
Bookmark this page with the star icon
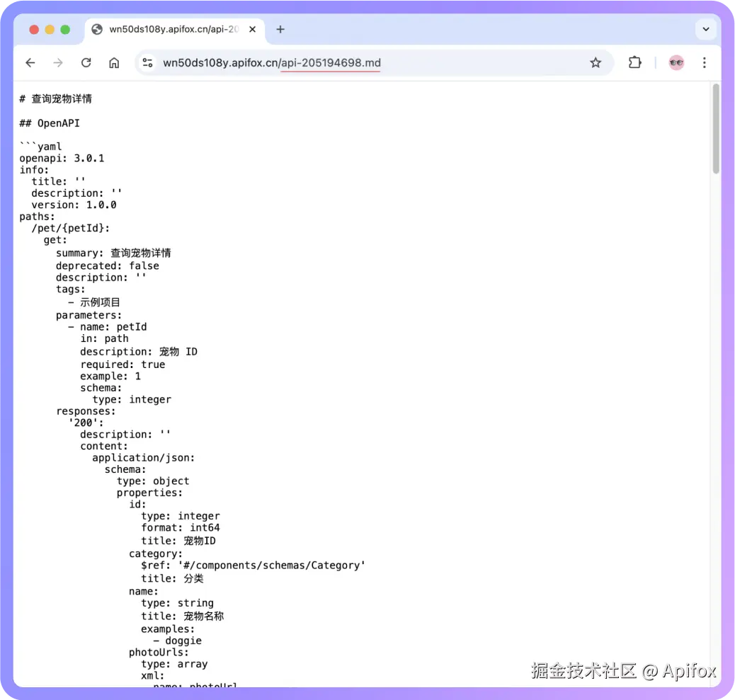point(596,63)
